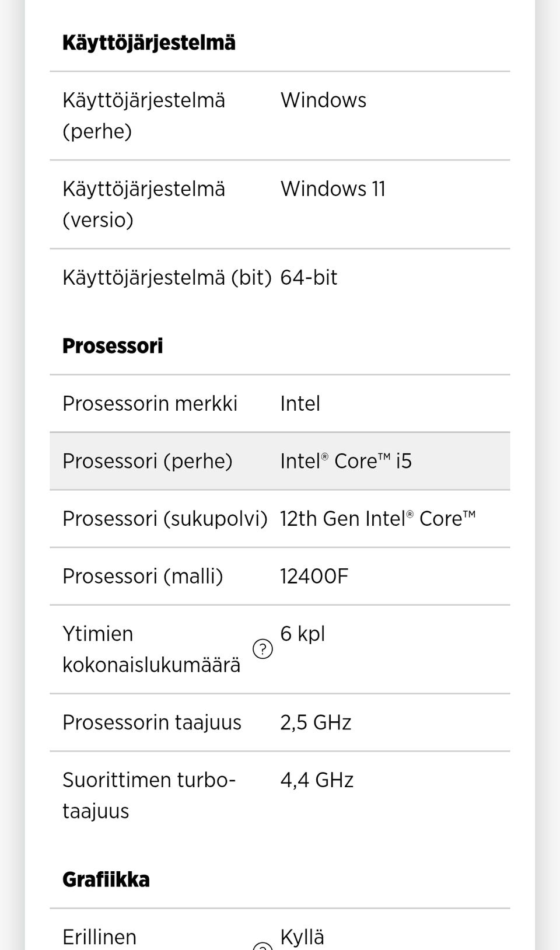The height and width of the screenshot is (950, 560).
Task: Tap the 4,4 GHz turbo value
Action: (317, 780)
